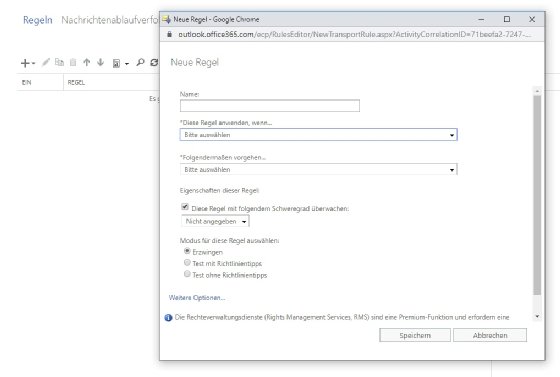Click the copy rule icon

(x=59, y=62)
